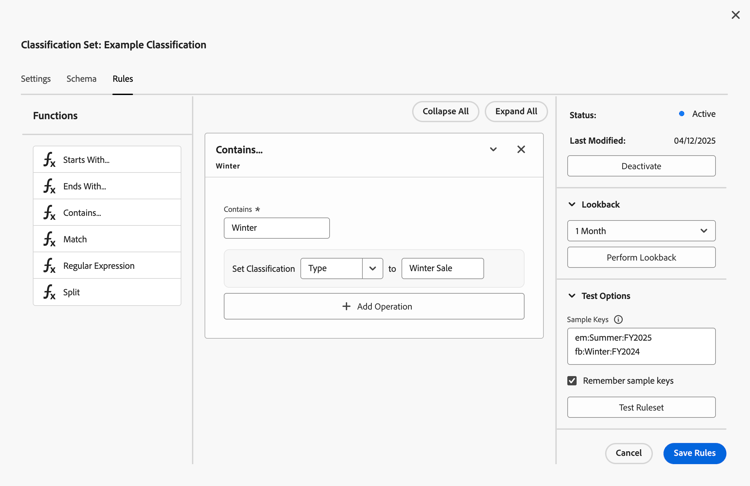
Task: Collapse the Lookback section
Action: (x=572, y=205)
